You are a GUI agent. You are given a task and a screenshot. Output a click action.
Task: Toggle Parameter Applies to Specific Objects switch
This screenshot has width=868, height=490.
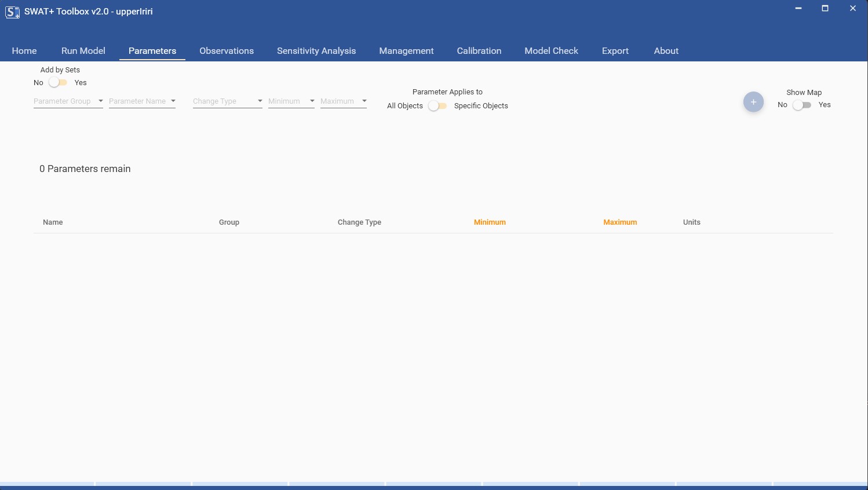[437, 106]
